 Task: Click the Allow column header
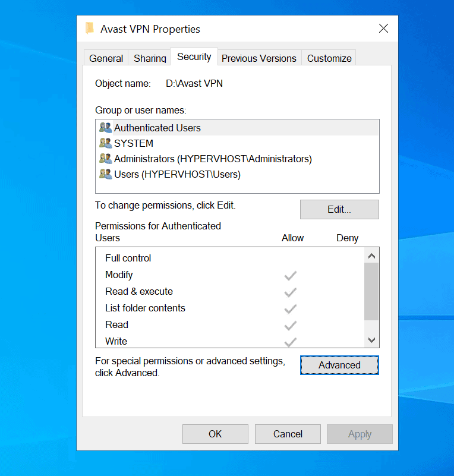tap(292, 238)
